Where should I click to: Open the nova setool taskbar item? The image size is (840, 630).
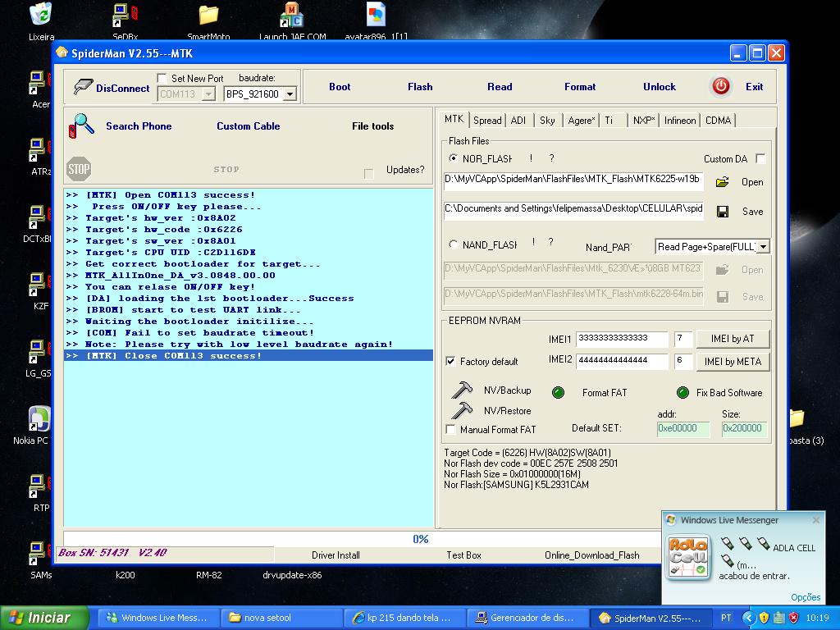point(282,618)
